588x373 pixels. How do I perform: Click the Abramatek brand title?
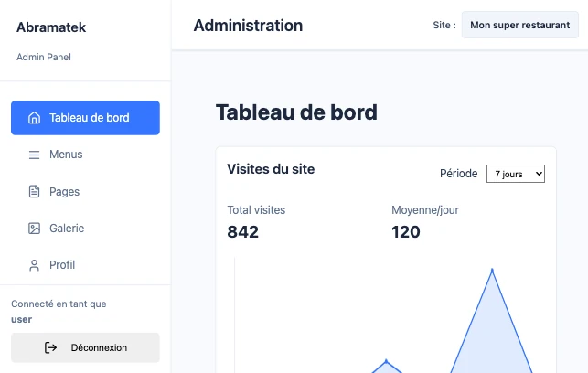pos(51,27)
